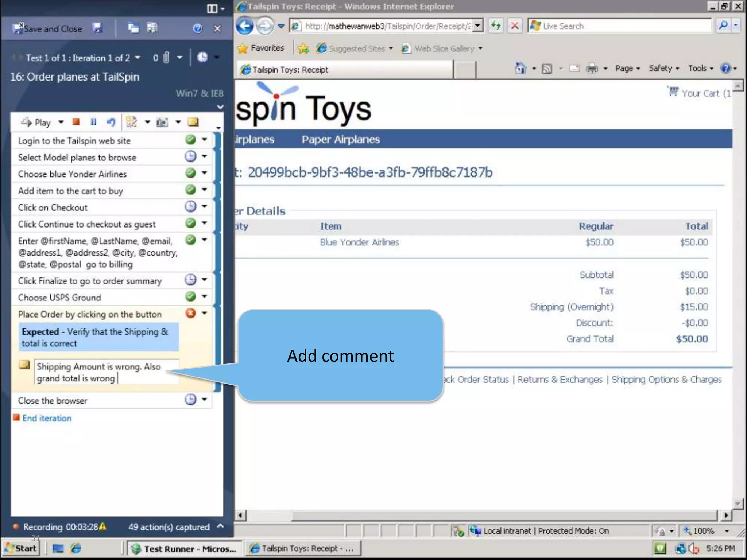
Task: Click the Windows Start button
Action: [x=20, y=548]
